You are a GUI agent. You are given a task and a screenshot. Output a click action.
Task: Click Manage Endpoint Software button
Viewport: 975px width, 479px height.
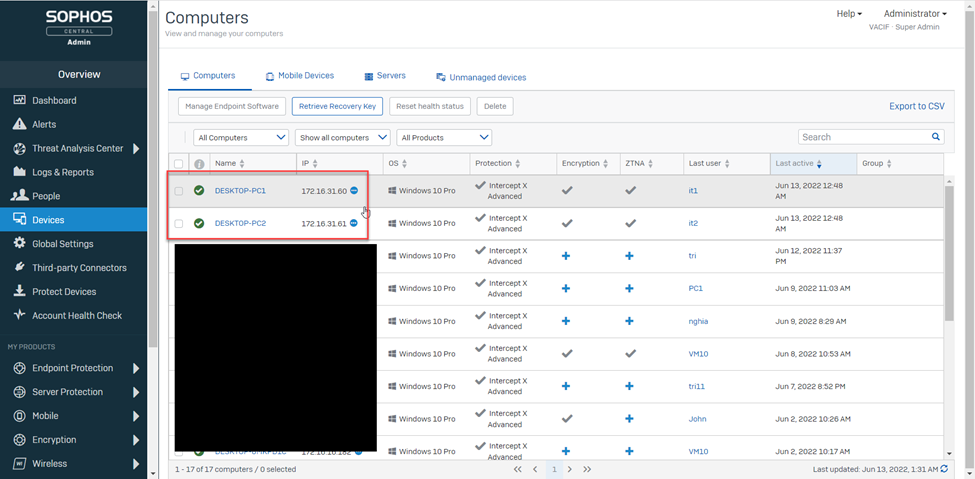232,106
